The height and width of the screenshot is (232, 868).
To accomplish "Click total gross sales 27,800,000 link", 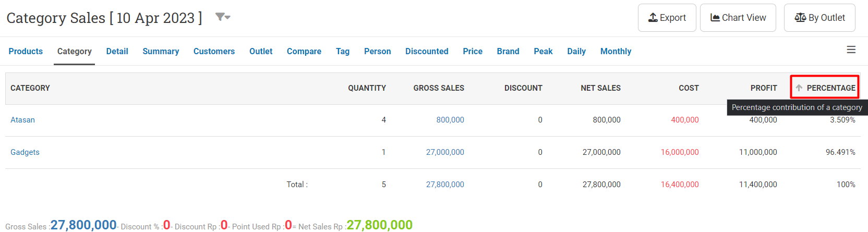I will tap(444, 185).
